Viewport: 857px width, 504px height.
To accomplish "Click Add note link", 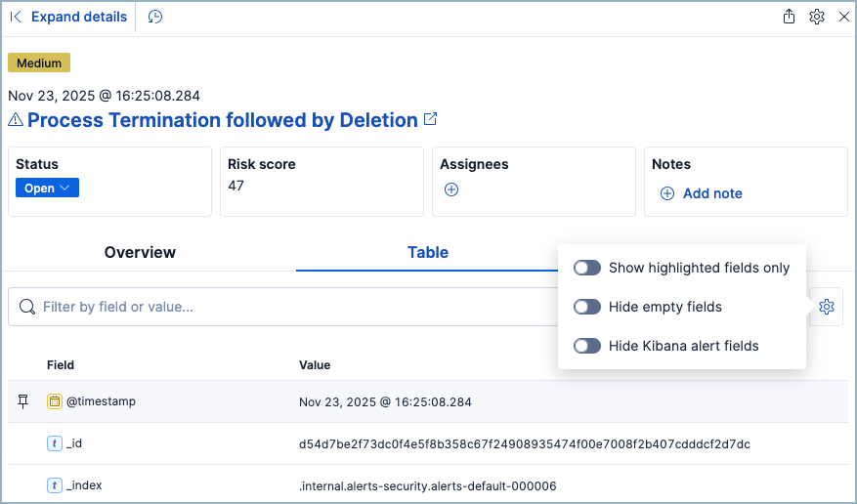I will [x=711, y=193].
